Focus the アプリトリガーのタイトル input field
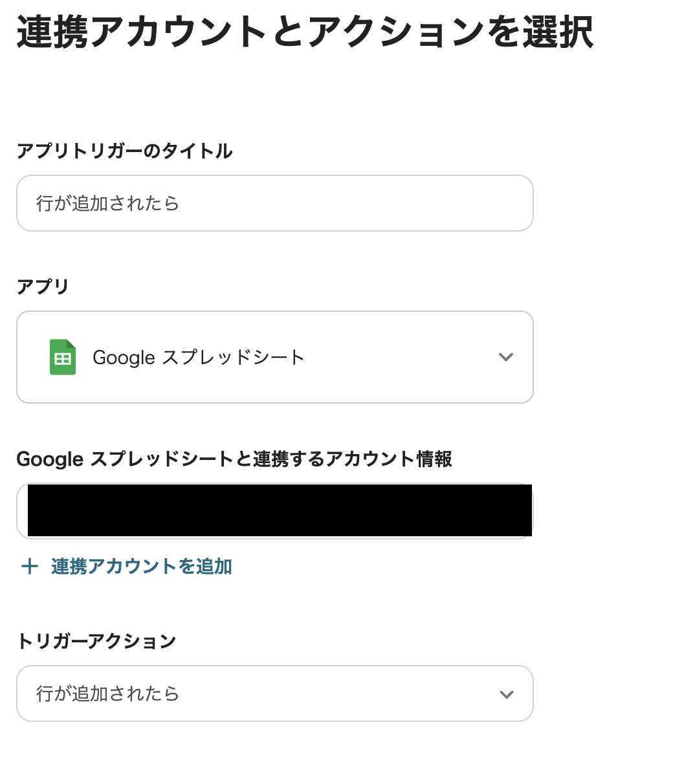 [274, 203]
